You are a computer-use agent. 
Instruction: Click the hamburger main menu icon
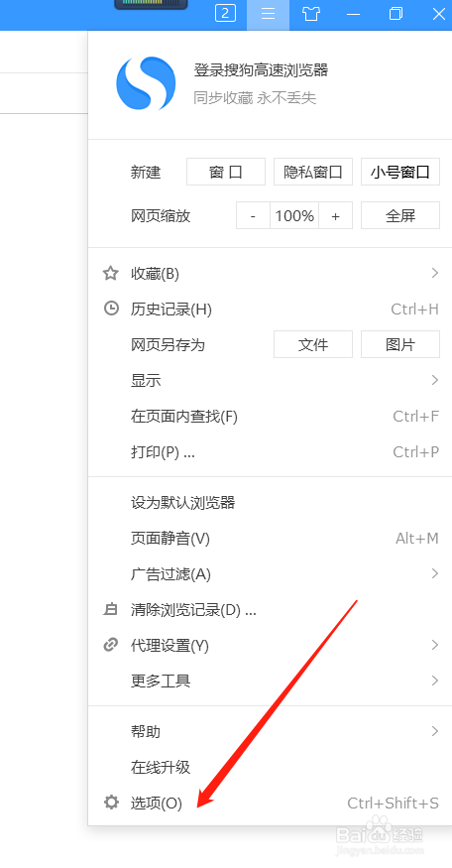pyautogui.click(x=269, y=14)
